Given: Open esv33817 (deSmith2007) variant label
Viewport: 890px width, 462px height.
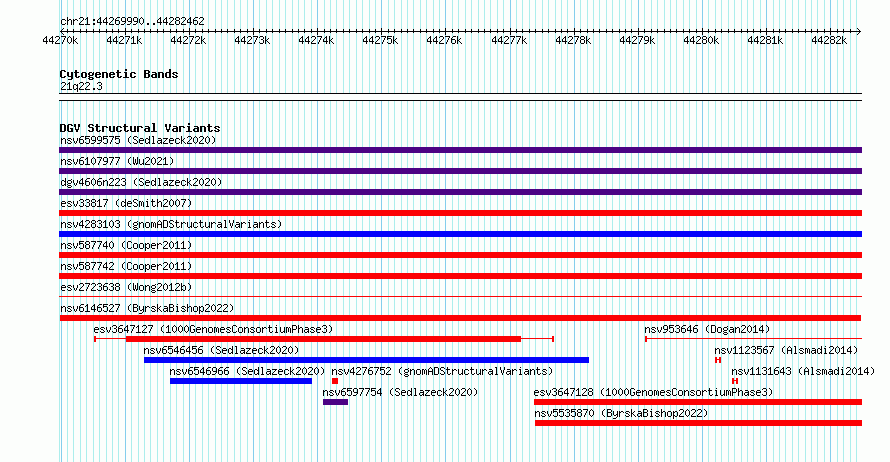Looking at the screenshot, I should pos(126,203).
